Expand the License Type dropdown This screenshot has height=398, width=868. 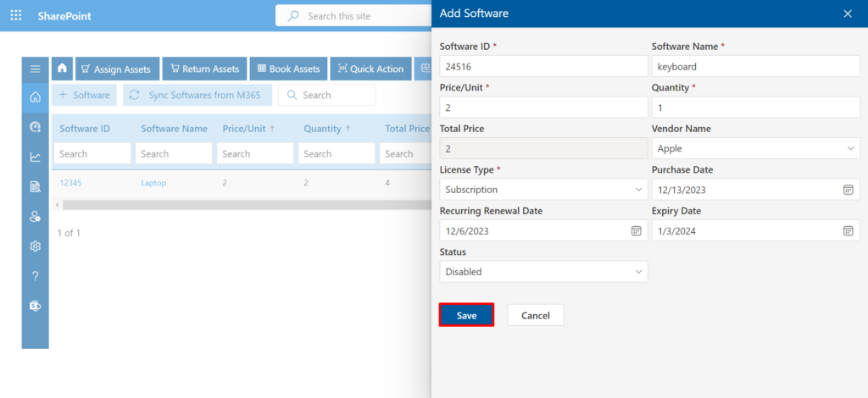(543, 190)
